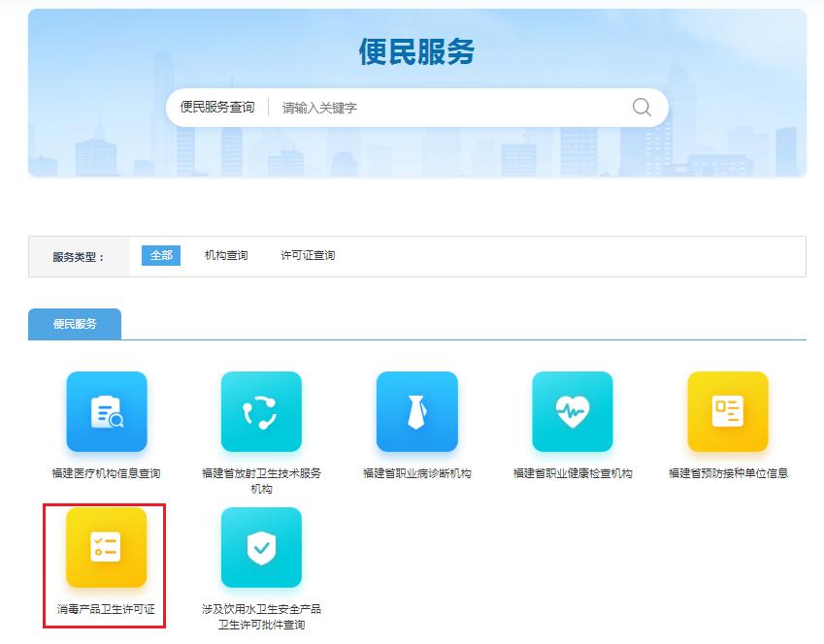Click 福建医疗机构信息查询 text link

coord(107,473)
